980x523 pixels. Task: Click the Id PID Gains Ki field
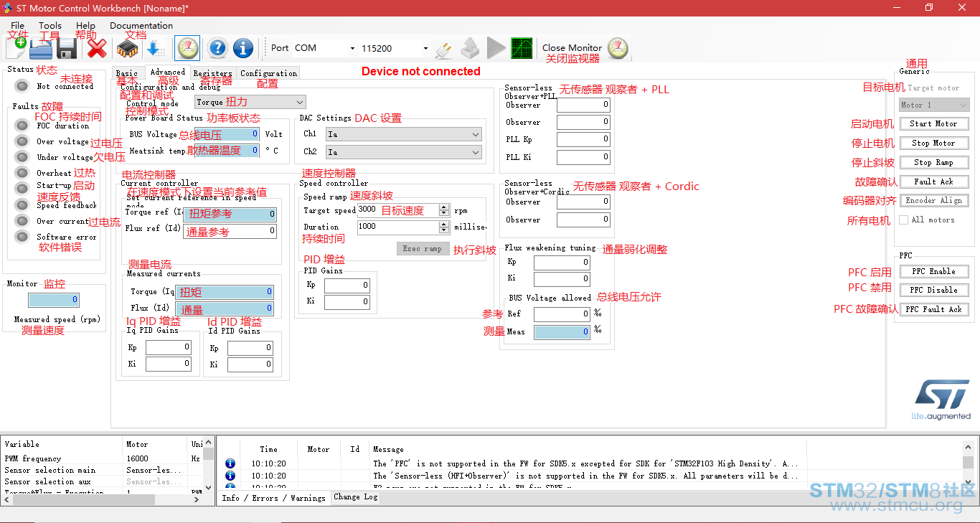[x=250, y=365]
